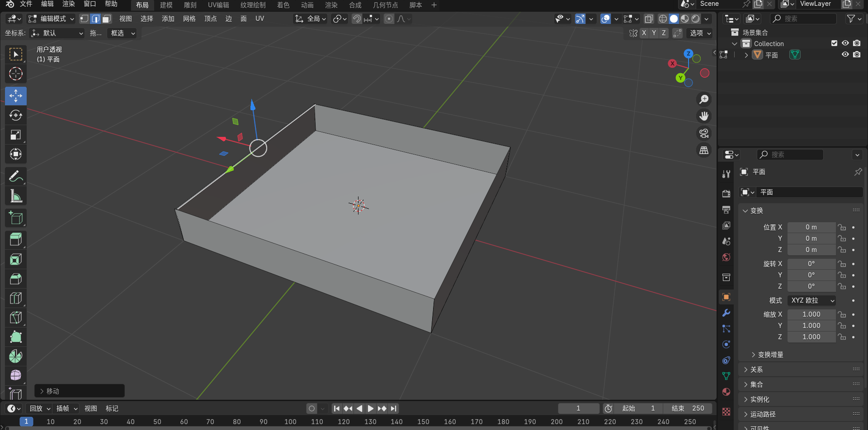Image resolution: width=868 pixels, height=430 pixels.
Task: Select the Bevel tool
Action: [x=16, y=279]
